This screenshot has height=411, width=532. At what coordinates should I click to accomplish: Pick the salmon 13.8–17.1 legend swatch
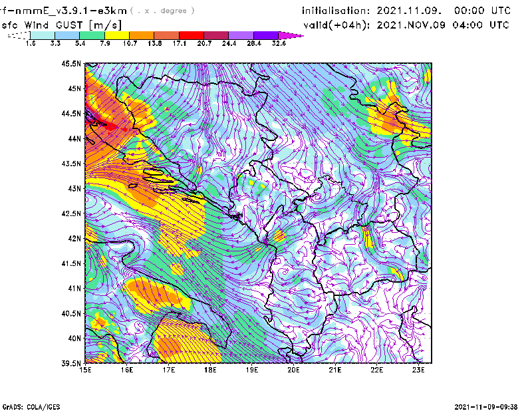click(167, 35)
